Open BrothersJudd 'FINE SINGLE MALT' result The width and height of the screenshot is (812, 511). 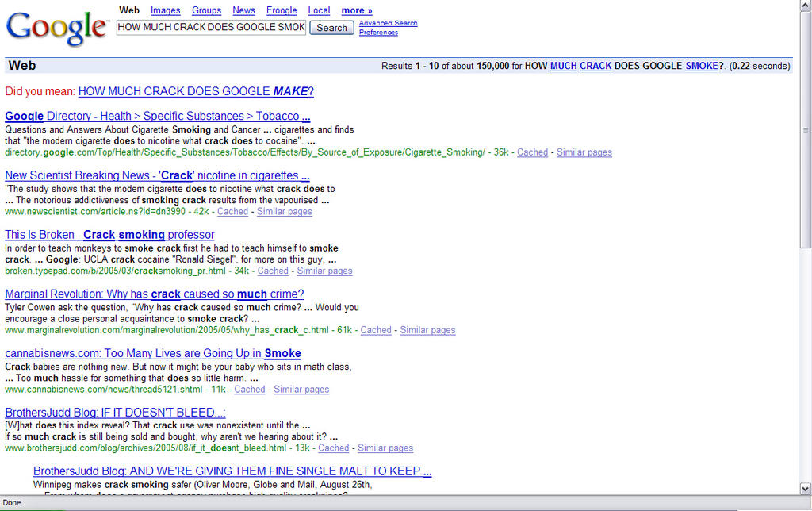coord(232,471)
